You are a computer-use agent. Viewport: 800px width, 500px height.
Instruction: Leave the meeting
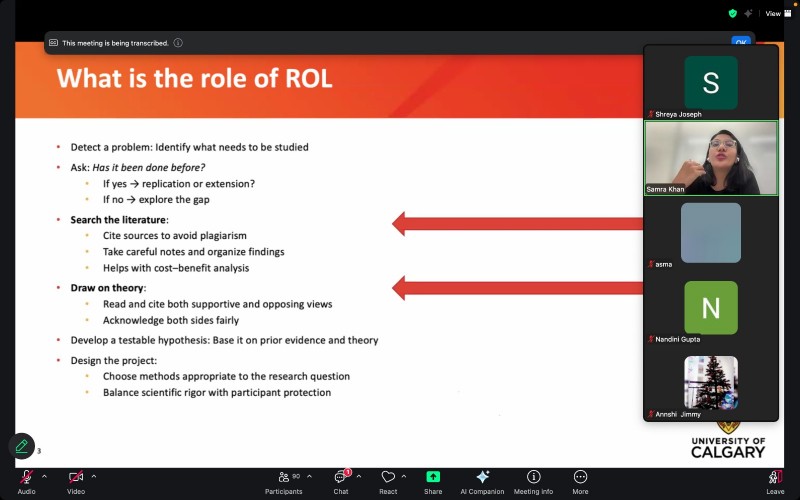(775, 479)
